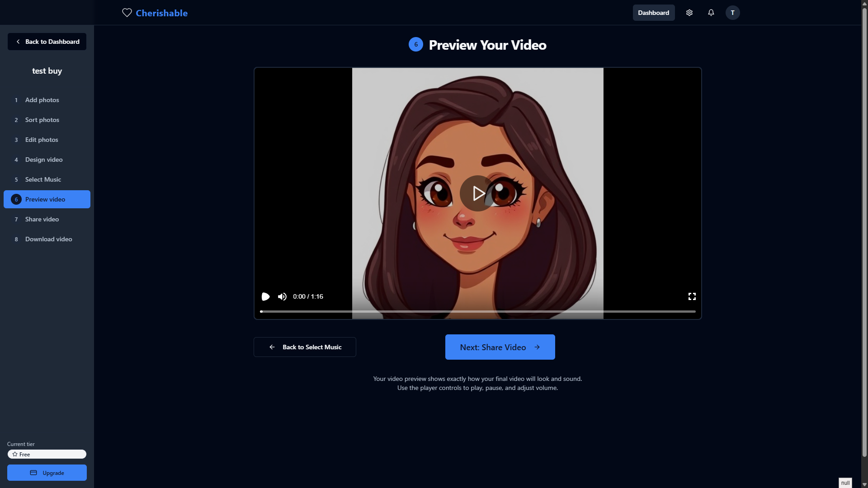Viewport: 868px width, 488px height.
Task: Open the Select Music step
Action: click(43, 179)
